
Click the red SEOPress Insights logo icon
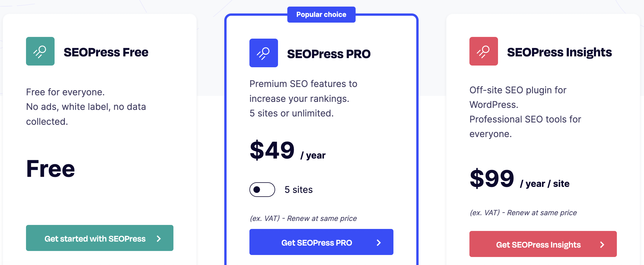pos(484,51)
